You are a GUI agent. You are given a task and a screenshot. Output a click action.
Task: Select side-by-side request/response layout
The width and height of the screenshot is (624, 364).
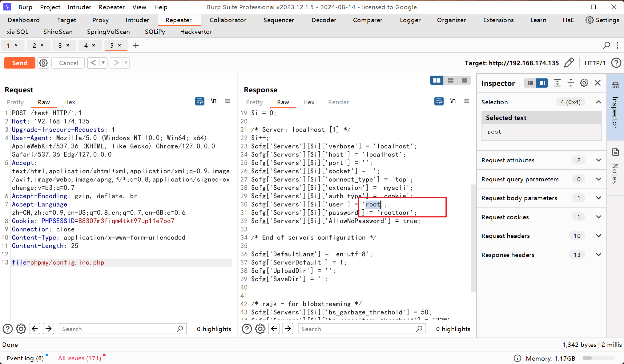point(437,81)
